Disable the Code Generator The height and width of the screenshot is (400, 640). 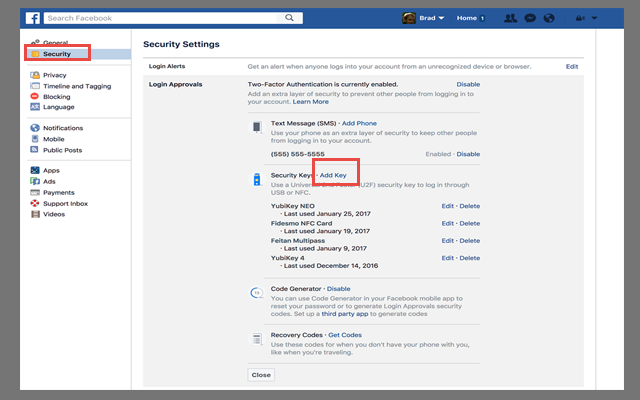click(338, 288)
